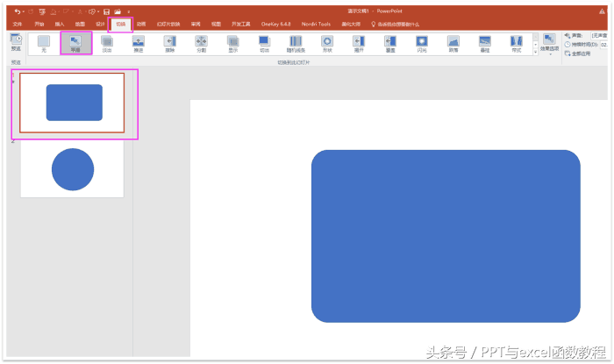Switch to the View (视图) tab

(x=216, y=25)
